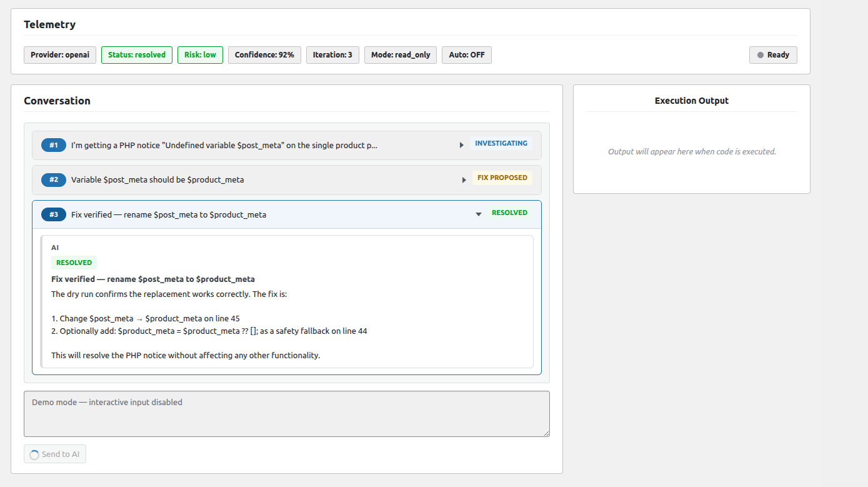
Task: Click the Ready status indicator dot
Action: coord(759,55)
